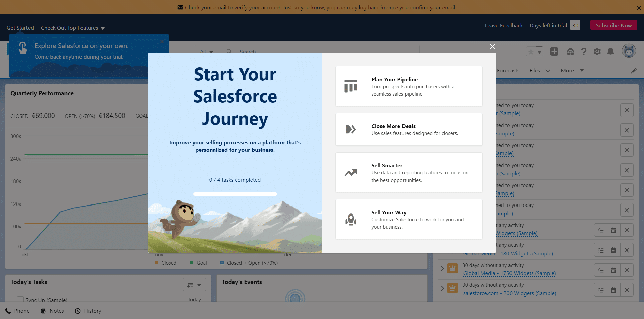Image resolution: width=644 pixels, height=319 pixels.
Task: Create task for Global Media 180 Widgets
Action: tap(601, 250)
